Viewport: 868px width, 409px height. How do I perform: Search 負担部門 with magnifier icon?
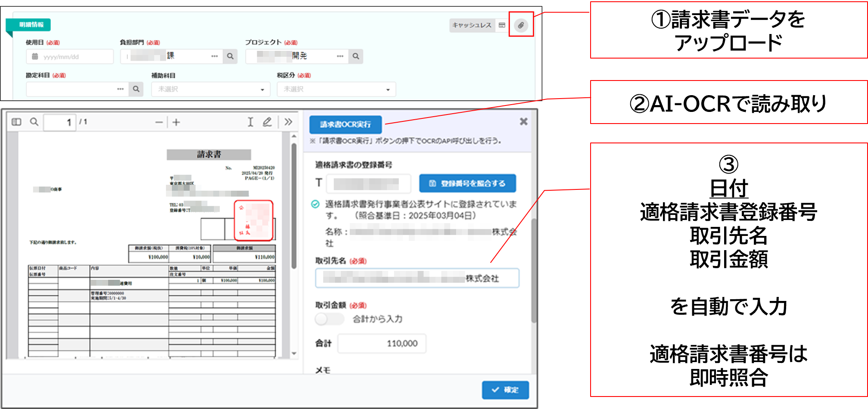(230, 56)
